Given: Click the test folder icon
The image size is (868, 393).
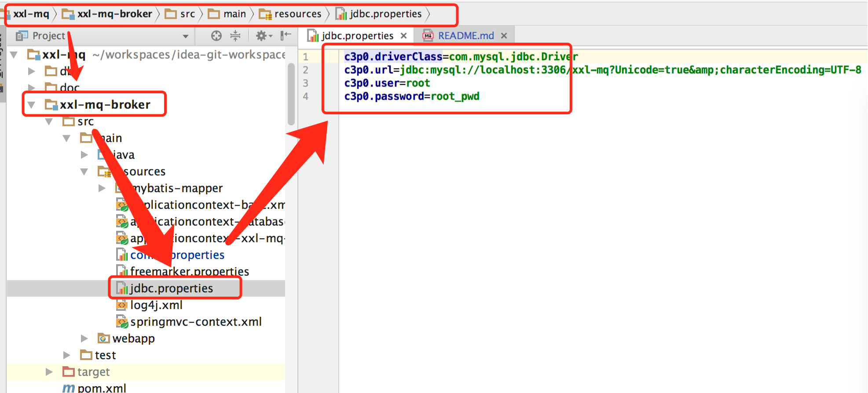Looking at the screenshot, I should point(86,355).
